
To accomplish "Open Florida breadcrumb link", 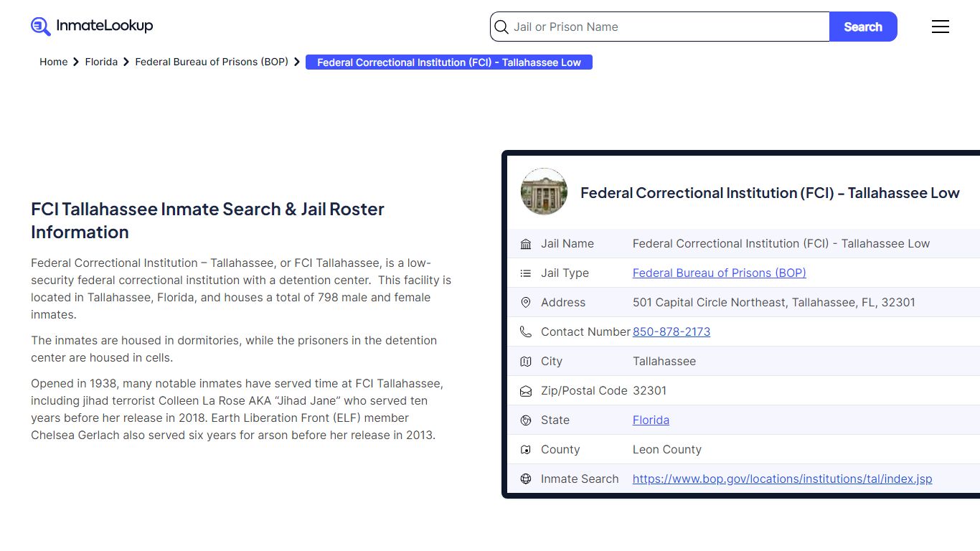I will point(101,62).
